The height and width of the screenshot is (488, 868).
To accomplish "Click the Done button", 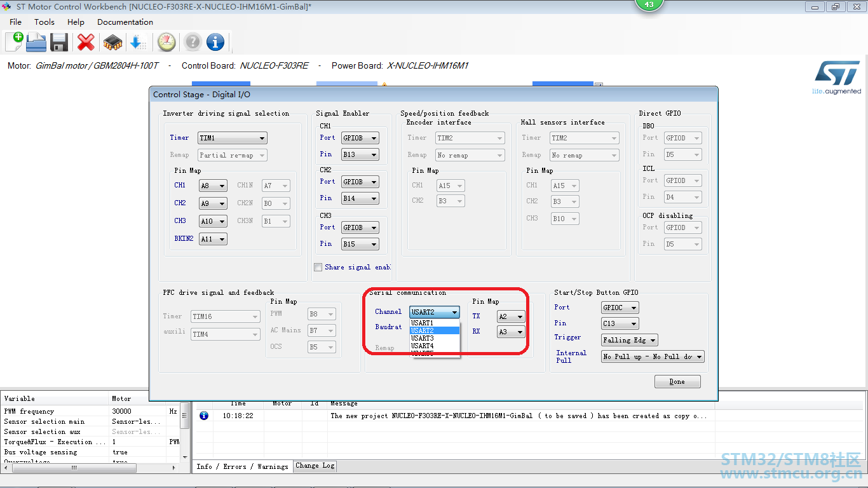I will click(x=677, y=381).
